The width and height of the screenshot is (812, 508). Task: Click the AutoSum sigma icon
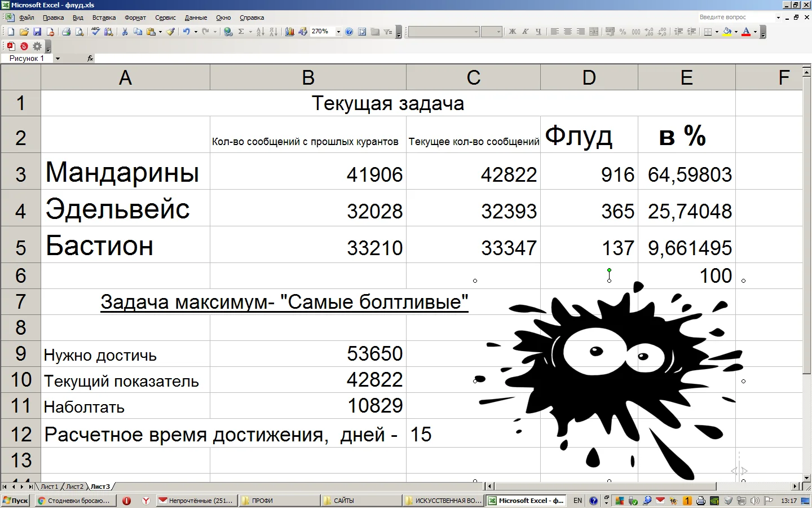click(x=241, y=32)
